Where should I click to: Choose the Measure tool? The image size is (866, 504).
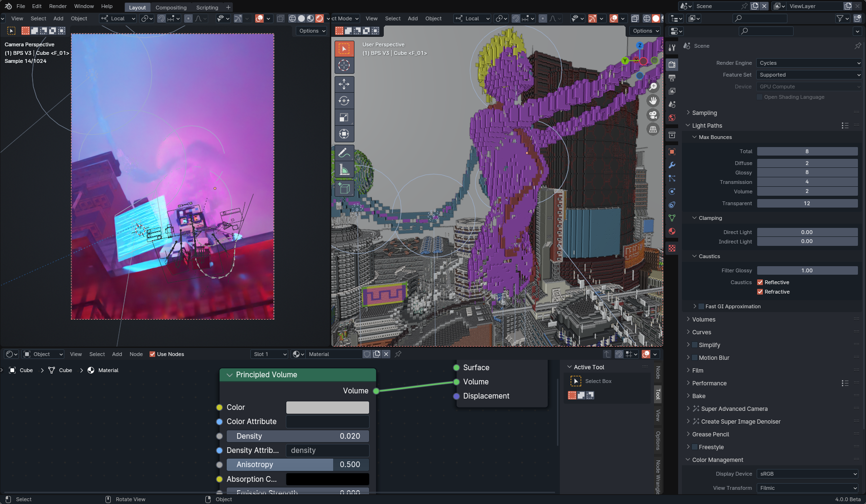(344, 169)
